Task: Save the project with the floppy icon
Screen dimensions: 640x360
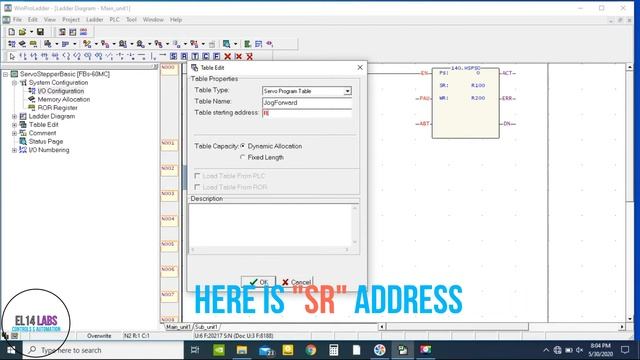Action: pyautogui.click(x=40, y=32)
